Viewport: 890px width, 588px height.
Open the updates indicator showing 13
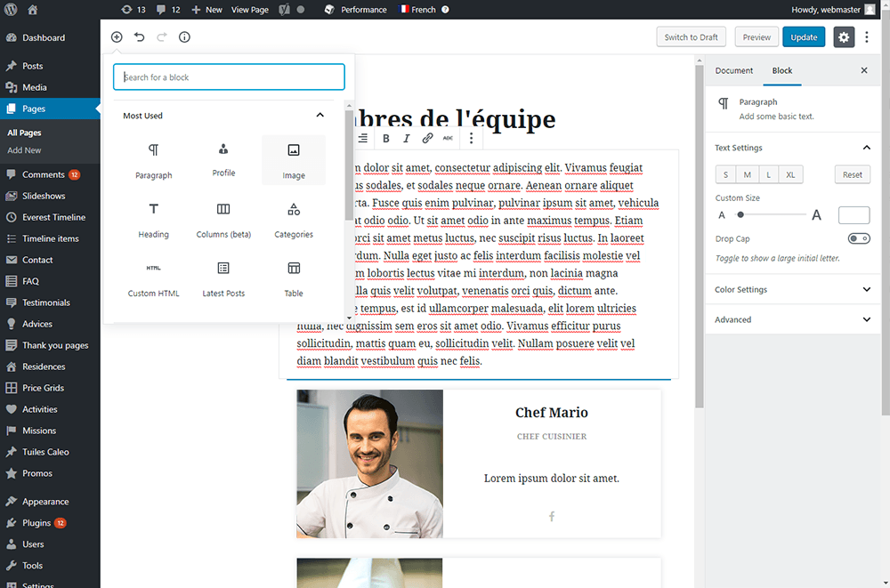pos(134,9)
